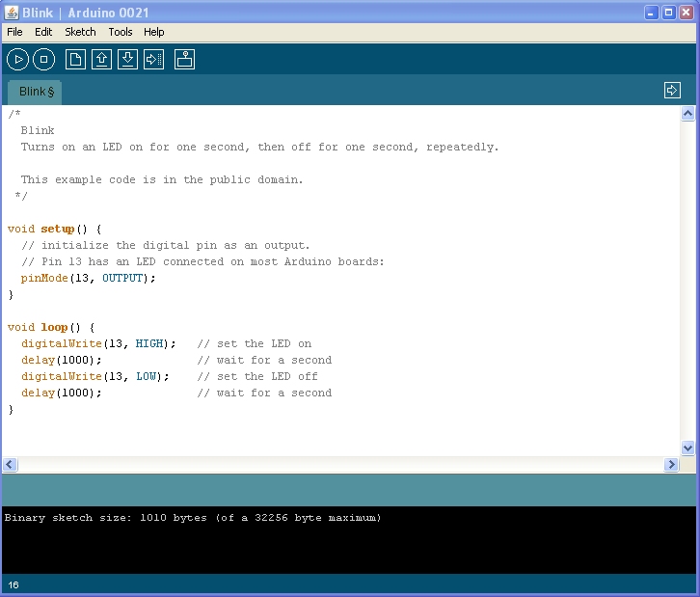Click the horizontal scrollbar right arrow
Viewport: 700px width, 597px height.
tap(671, 465)
